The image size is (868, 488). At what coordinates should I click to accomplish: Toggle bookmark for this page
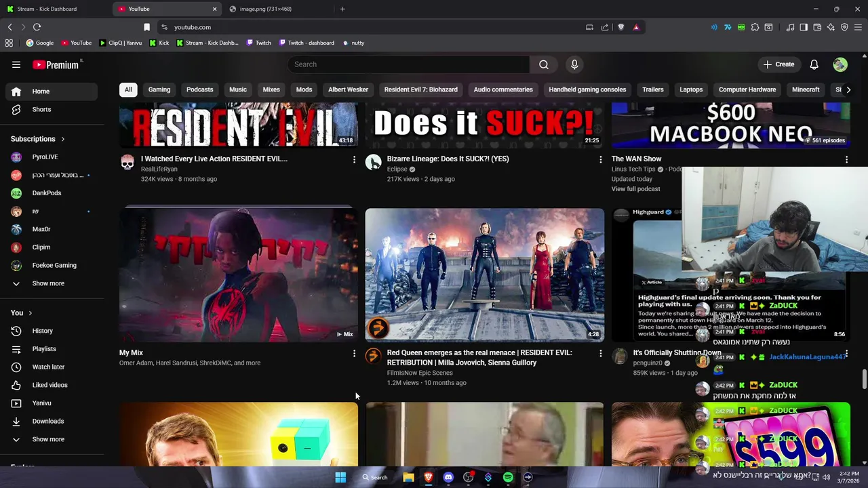click(146, 27)
